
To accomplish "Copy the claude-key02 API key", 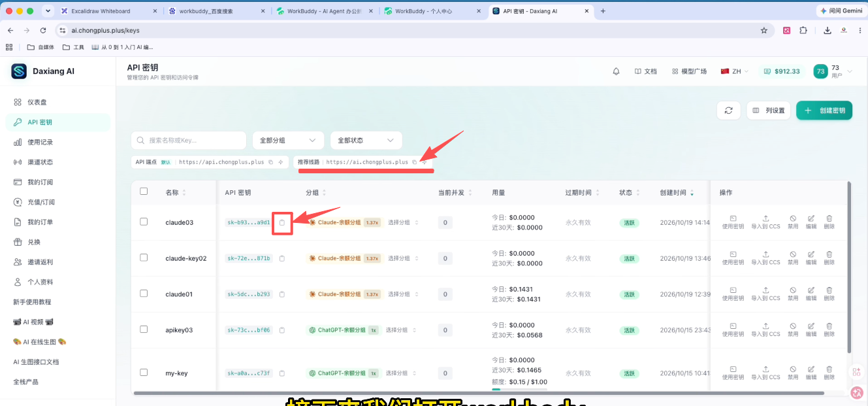I will point(282,258).
